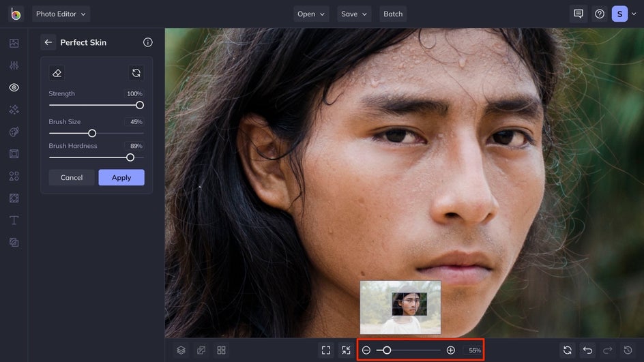The height and width of the screenshot is (362, 644).
Task: Adjust the Strength slider handle
Action: click(x=140, y=105)
